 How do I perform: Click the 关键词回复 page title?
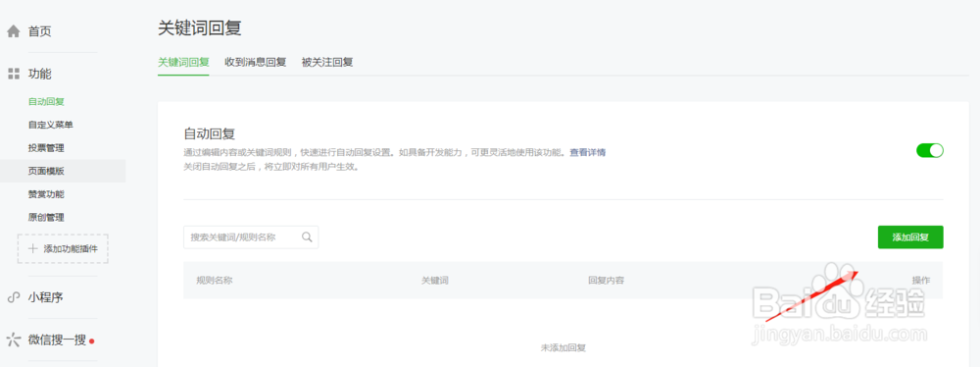199,28
